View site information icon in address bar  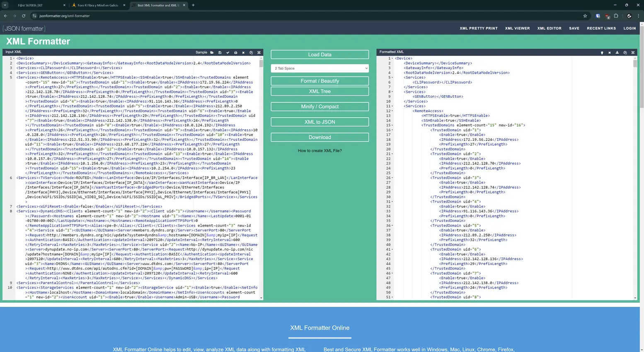[x=34, y=16]
